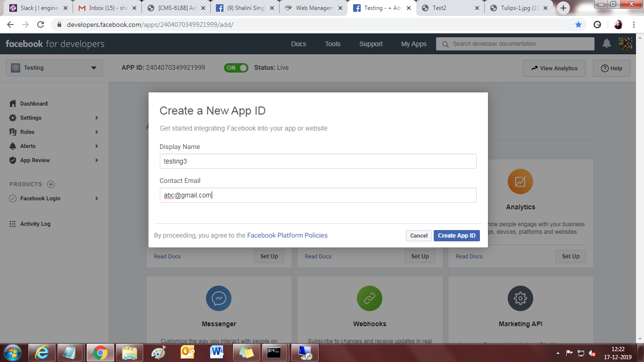Screen dimensions: 644x362
Task: Click the App Review shield icon
Action: coord(13,160)
